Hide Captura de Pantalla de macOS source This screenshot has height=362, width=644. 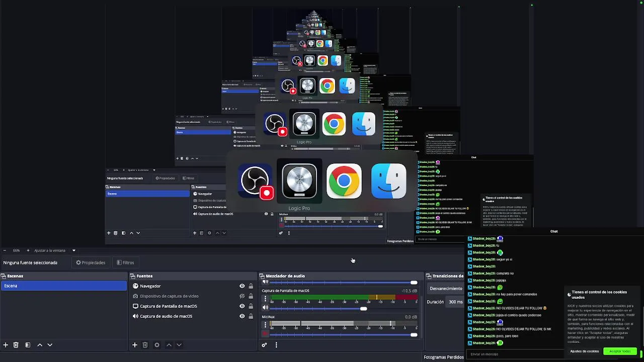[242, 306]
